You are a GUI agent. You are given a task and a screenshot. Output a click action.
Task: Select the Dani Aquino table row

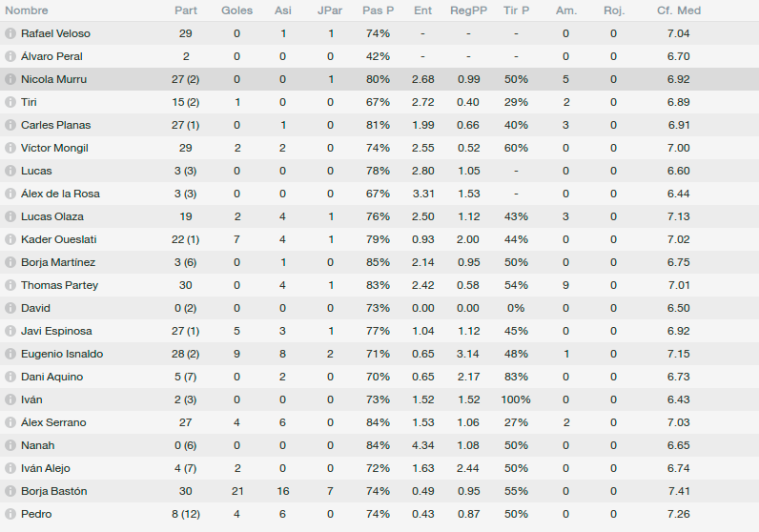click(379, 378)
